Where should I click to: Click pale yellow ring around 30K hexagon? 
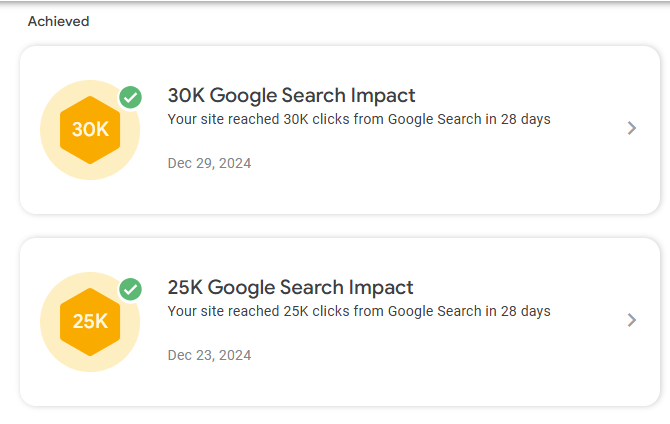click(52, 150)
